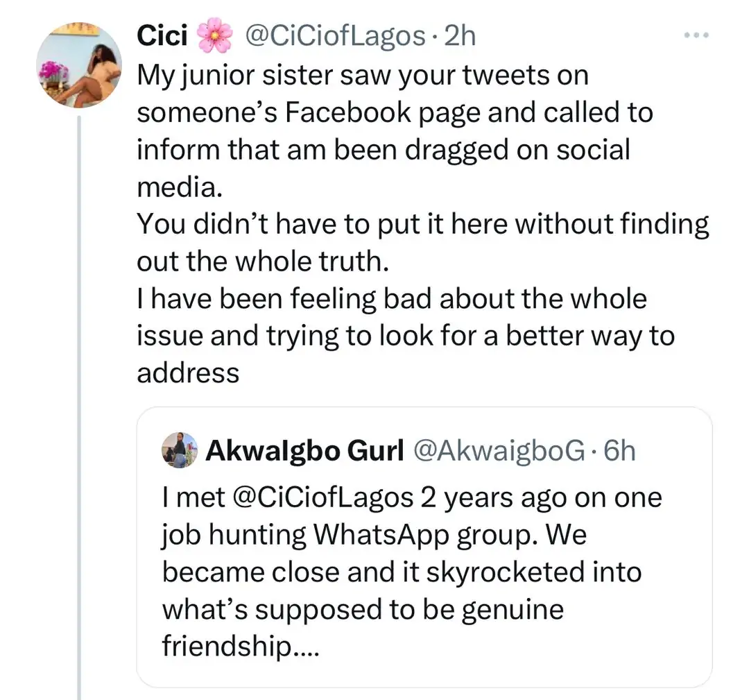
Task: Select the AkwaIgbo Gurl display name
Action: [x=305, y=452]
